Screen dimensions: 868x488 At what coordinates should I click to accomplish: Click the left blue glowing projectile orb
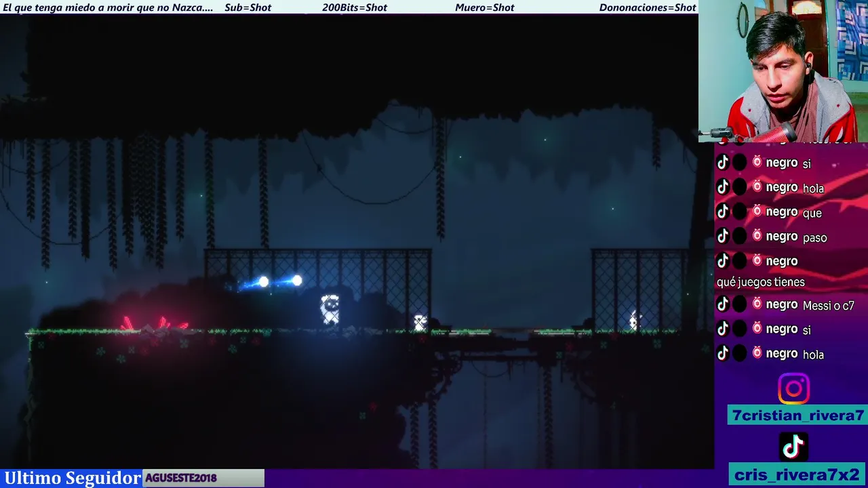(x=263, y=282)
